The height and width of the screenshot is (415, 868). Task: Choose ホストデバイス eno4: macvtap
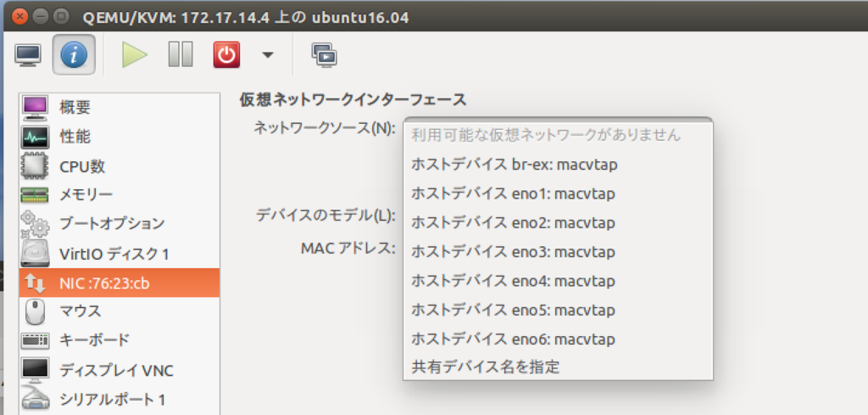[558, 281]
